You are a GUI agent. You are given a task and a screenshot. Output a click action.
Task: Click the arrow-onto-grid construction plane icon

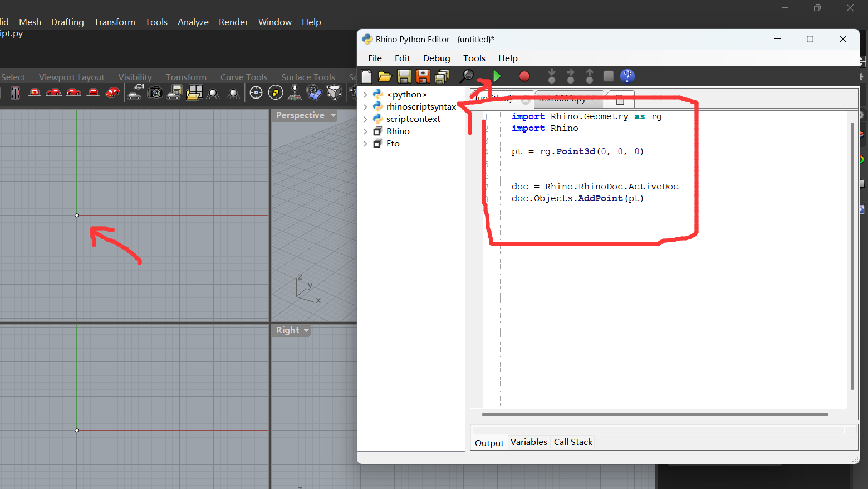click(295, 92)
